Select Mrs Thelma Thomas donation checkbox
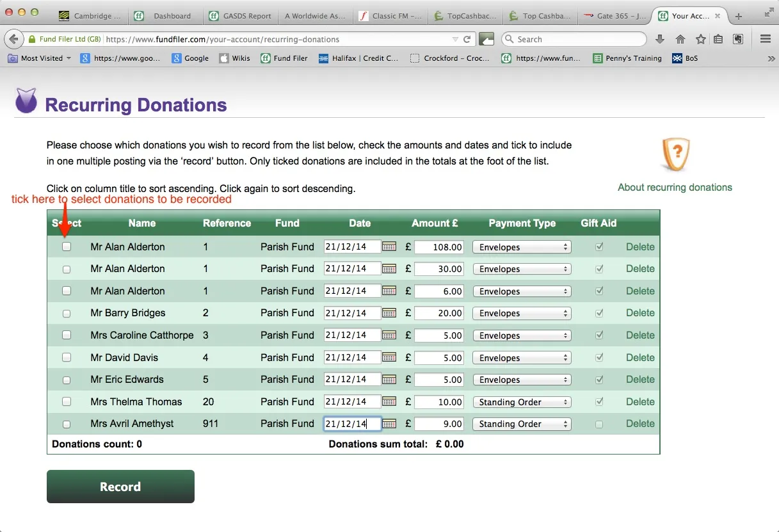Screen dimensions: 779x532 point(67,401)
